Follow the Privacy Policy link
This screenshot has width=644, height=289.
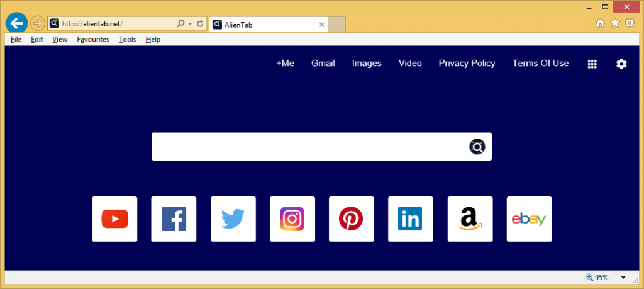coord(467,63)
